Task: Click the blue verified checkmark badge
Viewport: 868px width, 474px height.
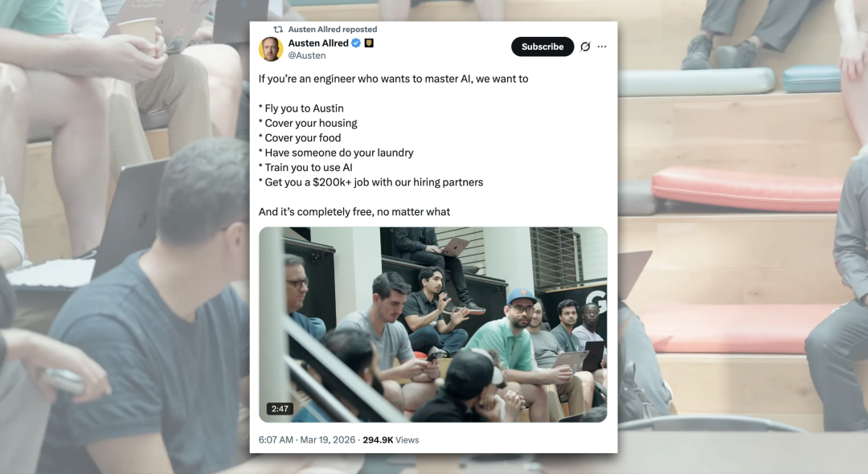Action: (356, 43)
